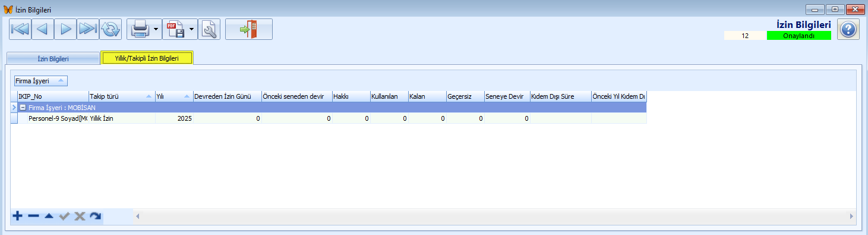Maximize the İzin Bilgileri window

pos(835,9)
